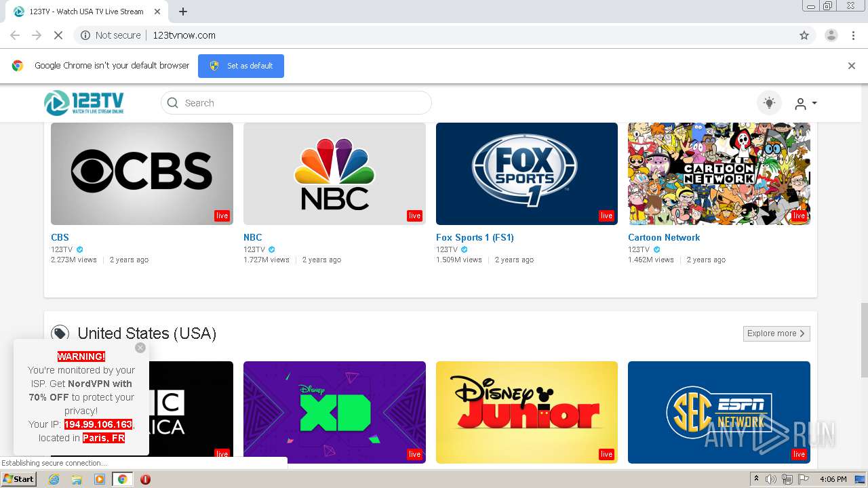
Task: Close the 123TV browser tab
Action: [x=157, y=12]
